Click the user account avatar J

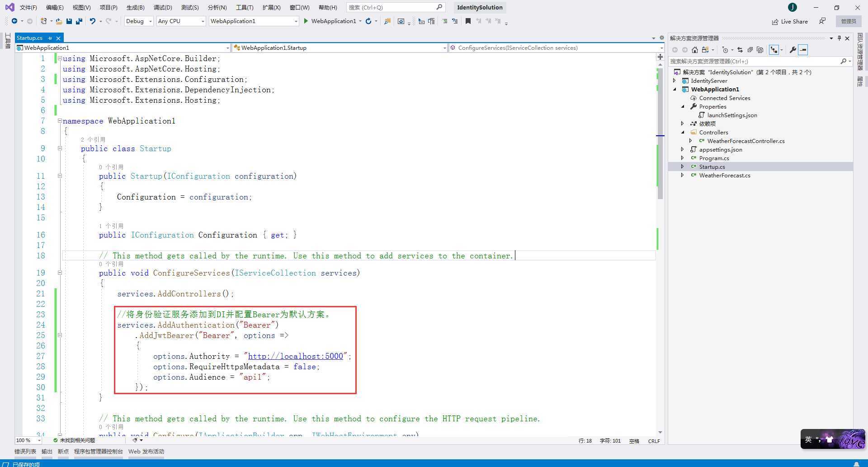[792, 7]
